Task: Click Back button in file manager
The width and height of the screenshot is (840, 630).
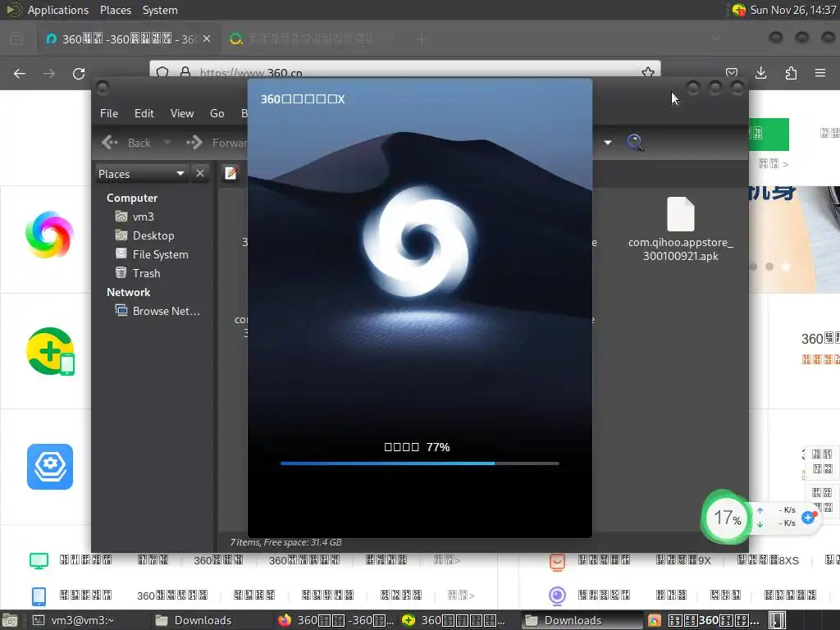Action: coord(126,143)
